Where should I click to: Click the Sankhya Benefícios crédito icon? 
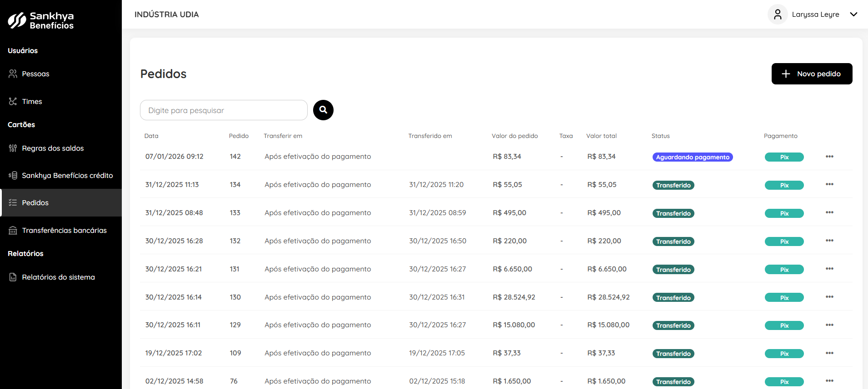(13, 175)
